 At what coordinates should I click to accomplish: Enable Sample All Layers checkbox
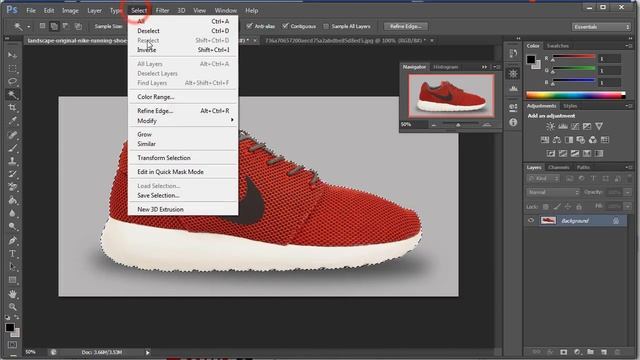(326, 26)
